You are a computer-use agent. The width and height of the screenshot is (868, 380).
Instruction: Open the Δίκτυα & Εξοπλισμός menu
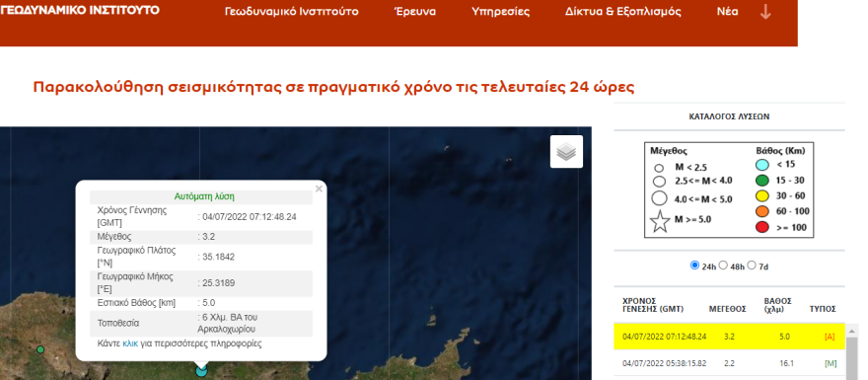tap(622, 12)
